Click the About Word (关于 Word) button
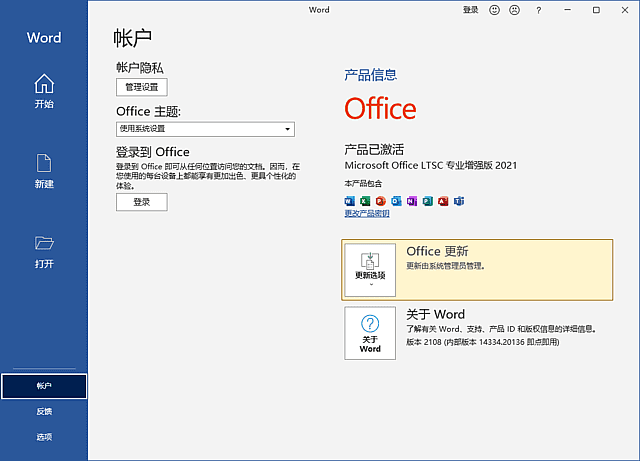The height and width of the screenshot is (461, 640). 370,333
